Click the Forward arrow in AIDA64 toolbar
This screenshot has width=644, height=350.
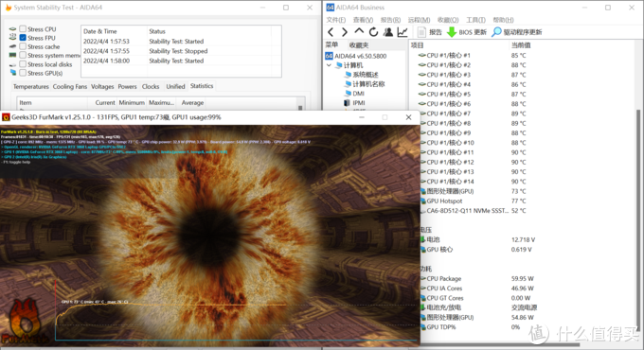[344, 32]
